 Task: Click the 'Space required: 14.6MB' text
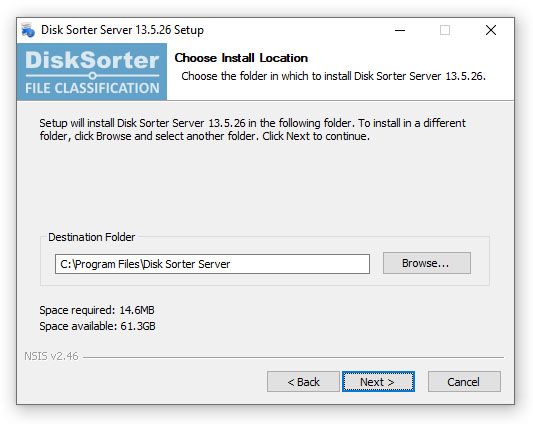(97, 310)
